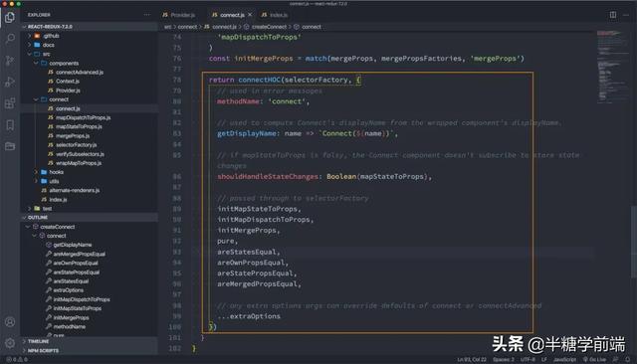Click errors and warnings status indicator

point(17,360)
